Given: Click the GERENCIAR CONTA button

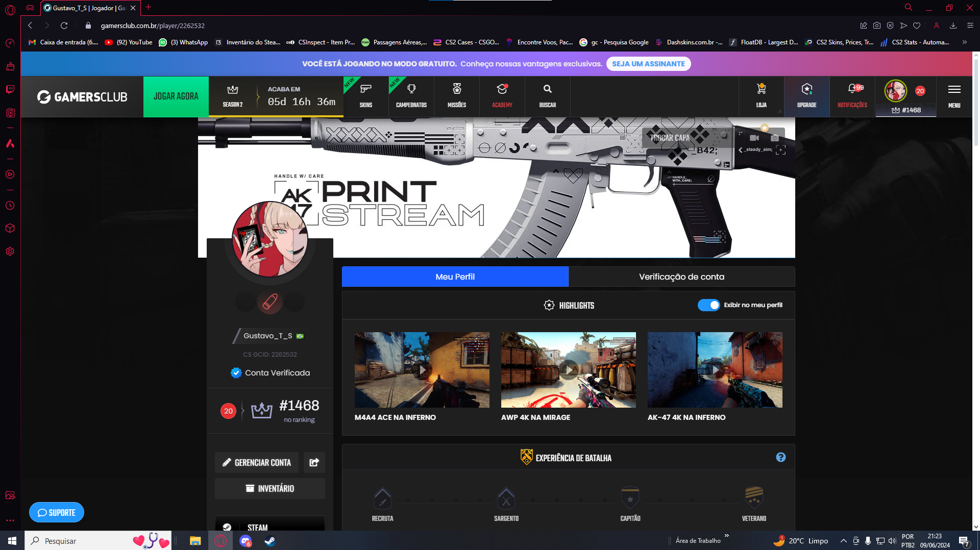Looking at the screenshot, I should 257,462.
